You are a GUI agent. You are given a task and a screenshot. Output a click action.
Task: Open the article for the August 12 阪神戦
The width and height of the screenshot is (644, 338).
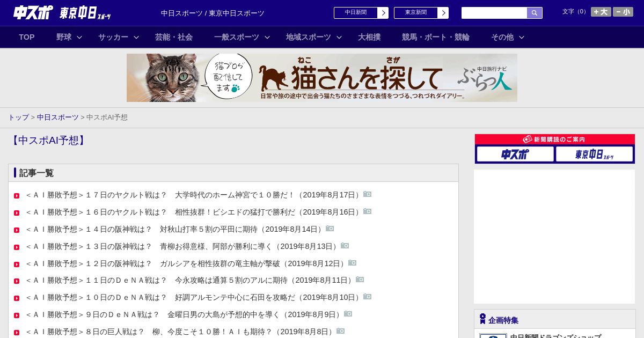coord(186,263)
